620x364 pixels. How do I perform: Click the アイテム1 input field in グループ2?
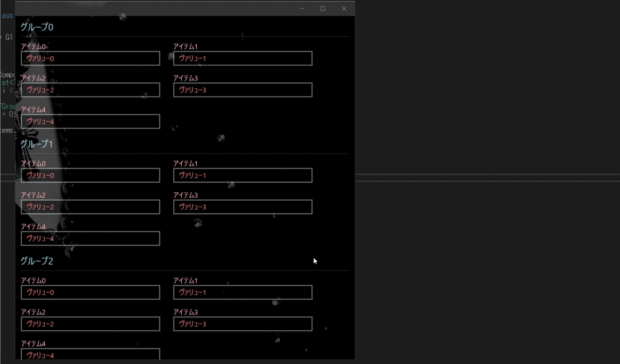click(x=243, y=293)
